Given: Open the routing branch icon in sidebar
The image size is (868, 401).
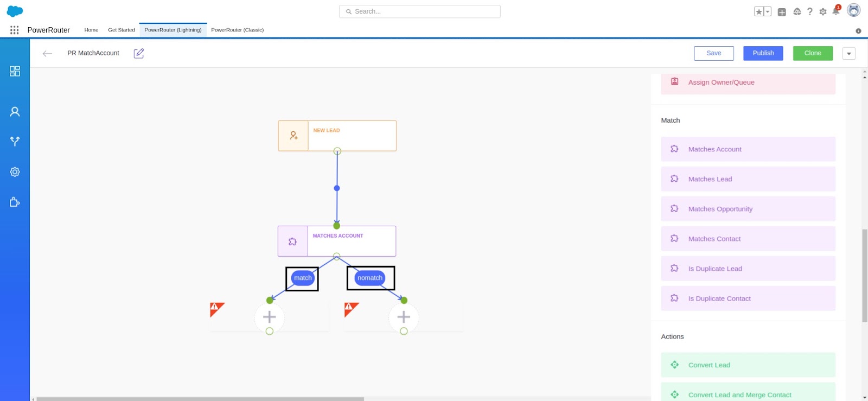Looking at the screenshot, I should tap(15, 142).
